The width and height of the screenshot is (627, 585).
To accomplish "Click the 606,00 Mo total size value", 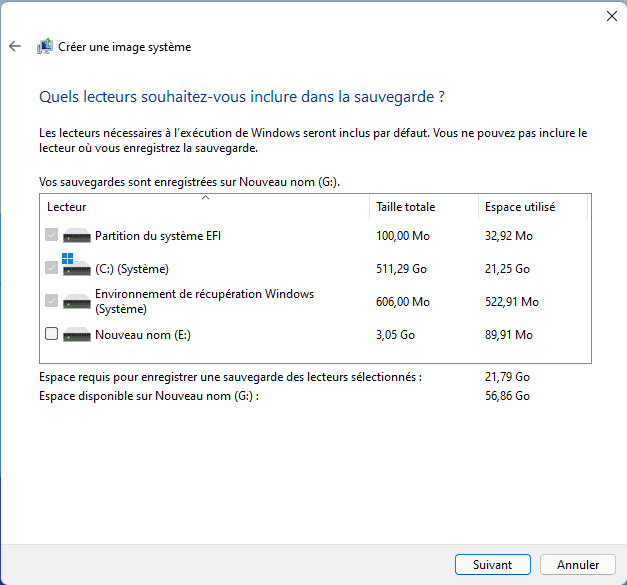I will pyautogui.click(x=403, y=302).
